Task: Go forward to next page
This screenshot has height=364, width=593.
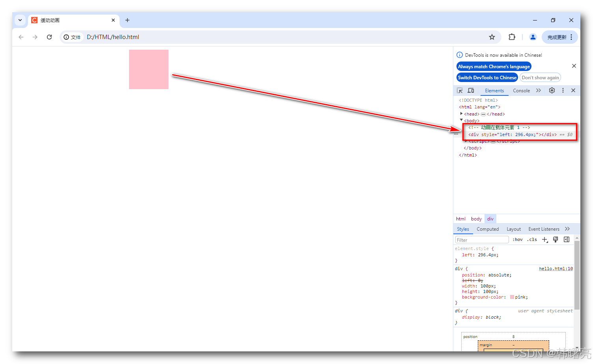Action: pos(35,37)
